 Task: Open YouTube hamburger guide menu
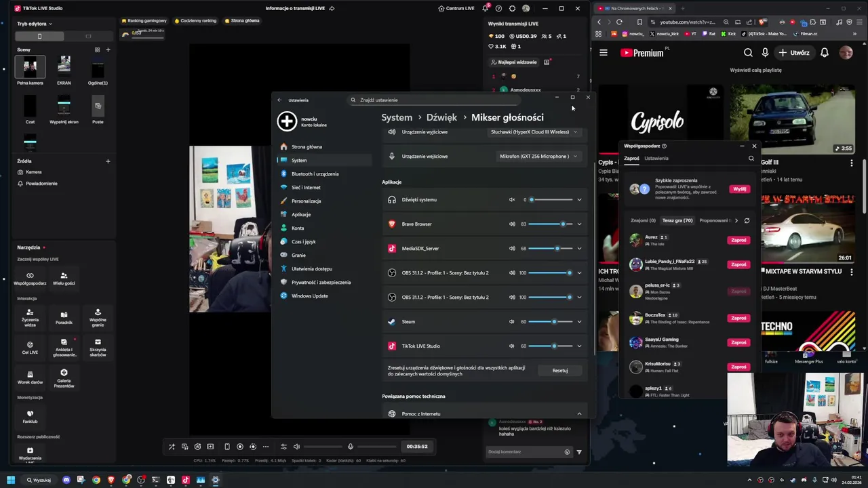click(603, 52)
